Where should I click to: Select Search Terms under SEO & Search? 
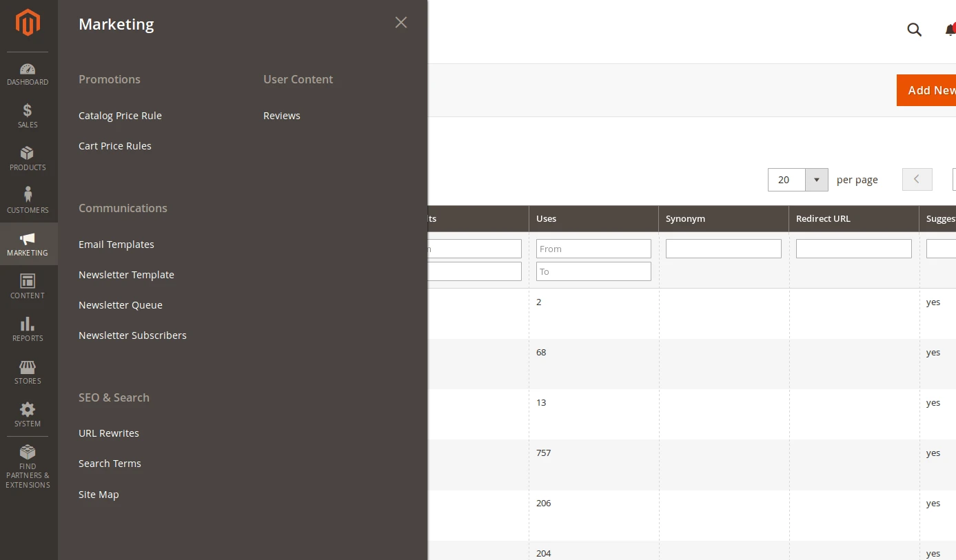[x=110, y=463]
